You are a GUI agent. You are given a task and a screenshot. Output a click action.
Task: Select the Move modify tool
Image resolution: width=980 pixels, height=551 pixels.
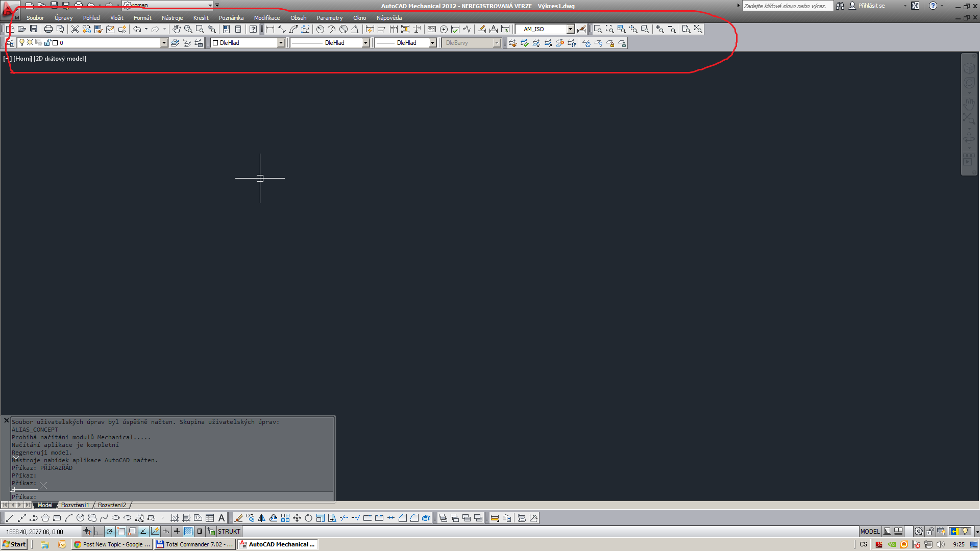tap(297, 518)
